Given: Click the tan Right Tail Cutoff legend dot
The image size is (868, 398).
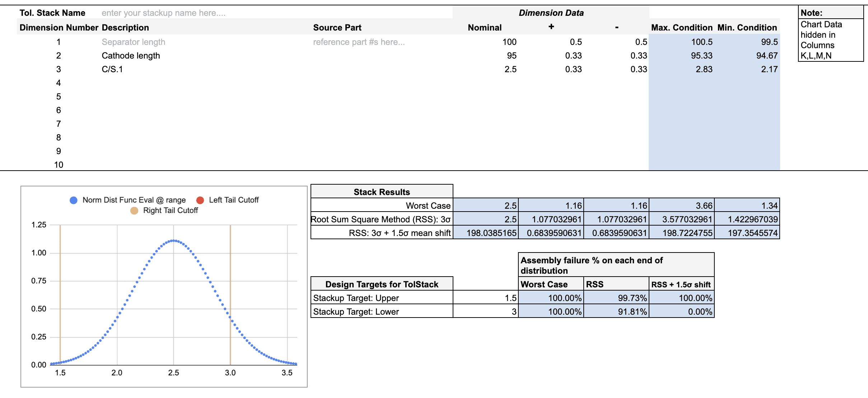Looking at the screenshot, I should [x=134, y=210].
